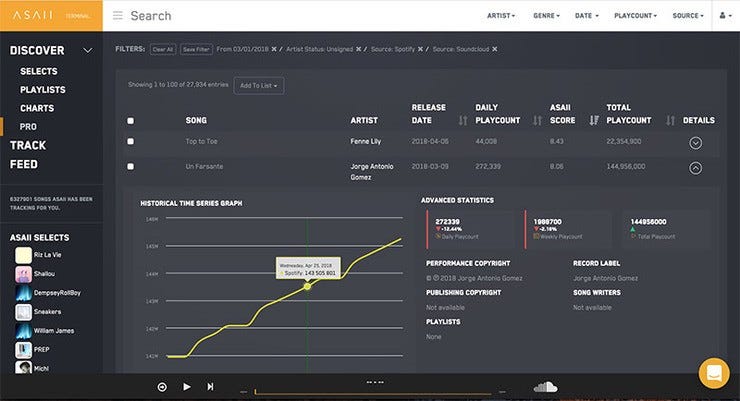Click the ASAII logo
Screen dimensions: 740x401
click(33, 16)
